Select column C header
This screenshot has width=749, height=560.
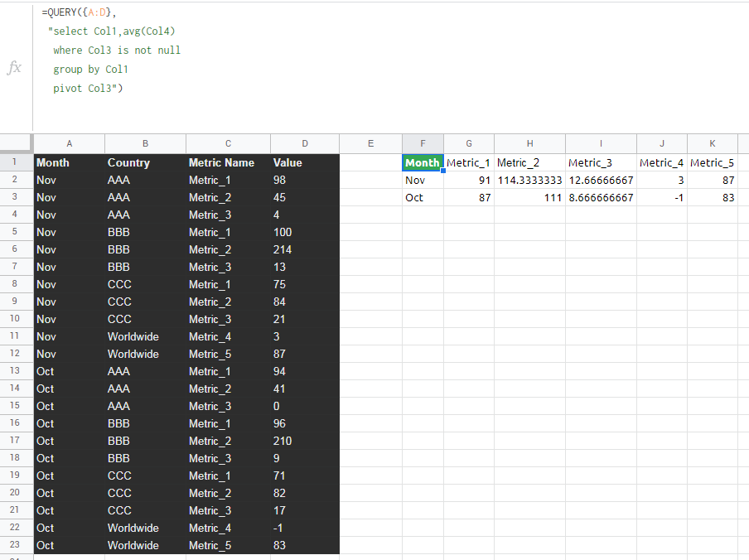click(229, 143)
